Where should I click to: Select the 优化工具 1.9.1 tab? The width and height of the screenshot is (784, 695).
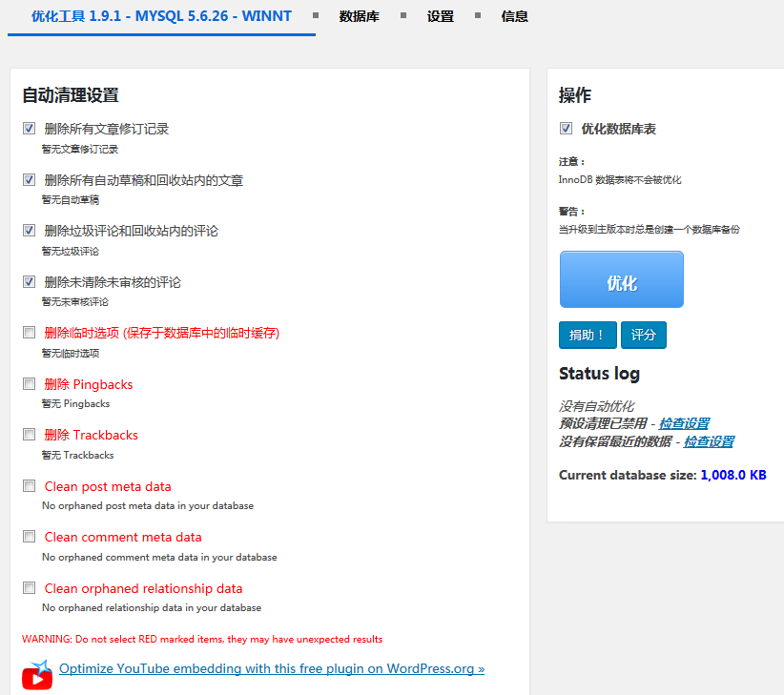[161, 16]
